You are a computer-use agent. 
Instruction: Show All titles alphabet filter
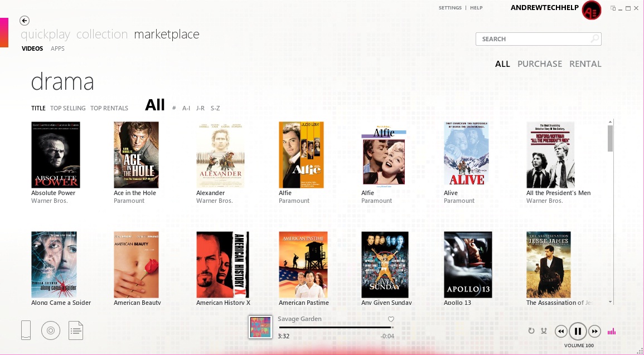[x=155, y=105]
